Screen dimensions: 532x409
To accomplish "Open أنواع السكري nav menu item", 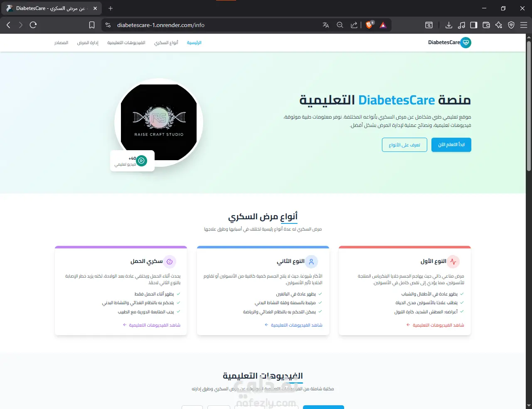I will (166, 43).
